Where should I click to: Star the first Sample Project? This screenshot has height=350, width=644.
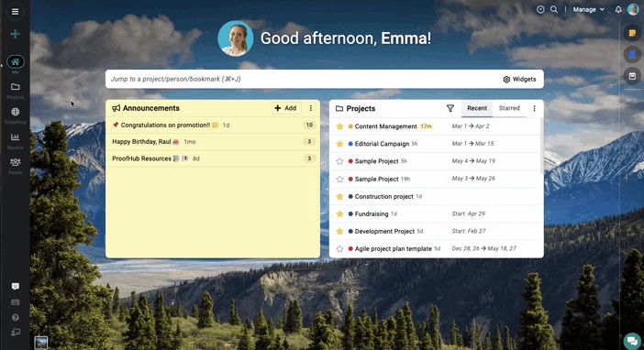point(339,161)
